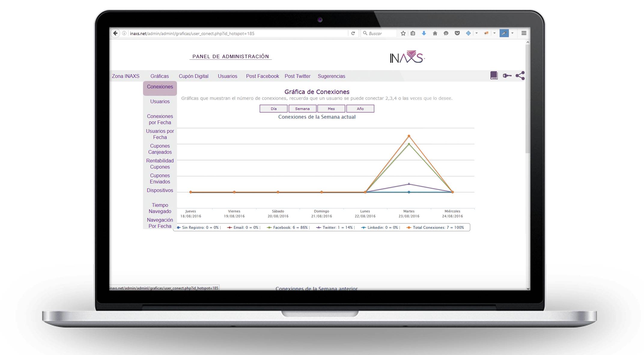Image resolution: width=644 pixels, height=355 pixels.
Task: Open the smiley chat icon in toolbar
Action: click(446, 33)
